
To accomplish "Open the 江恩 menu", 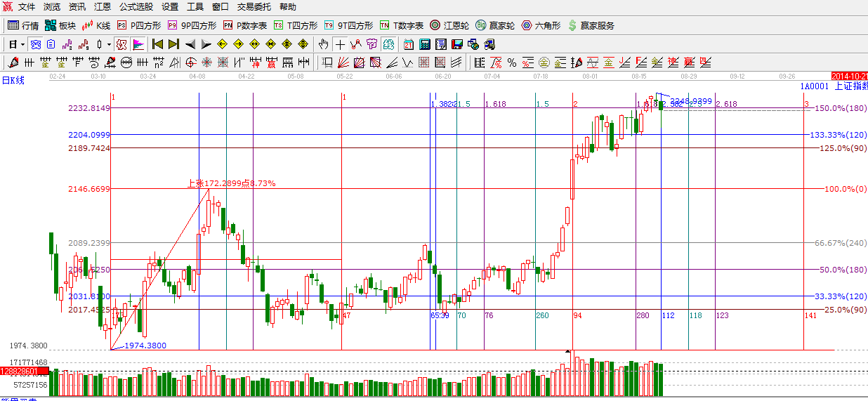I will [103, 7].
